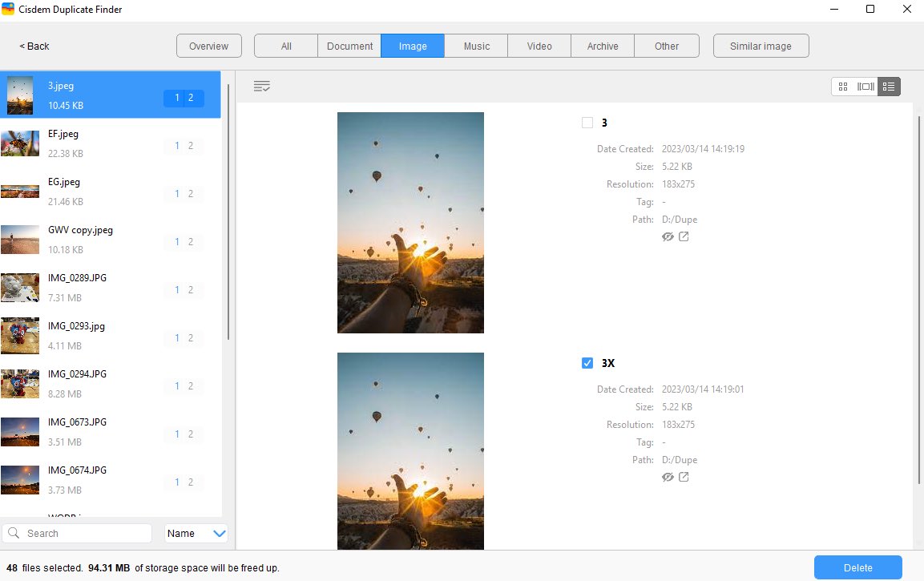Open the Overview tab

[208, 46]
